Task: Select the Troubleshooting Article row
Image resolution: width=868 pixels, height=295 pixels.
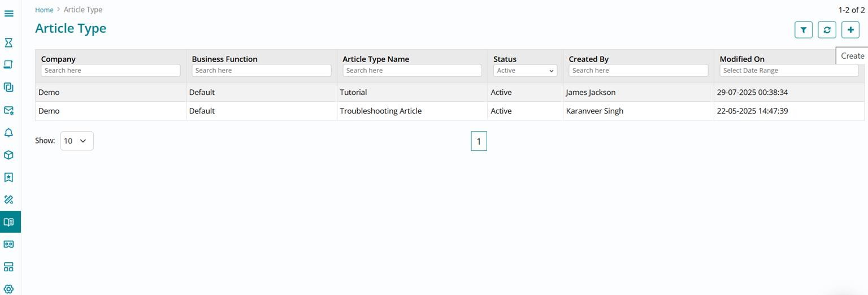Action: tap(380, 111)
